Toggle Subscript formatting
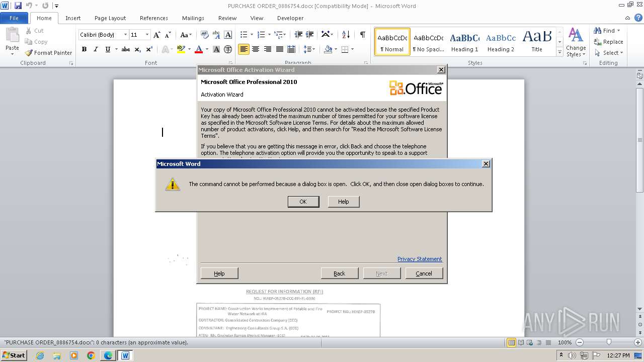The image size is (644, 362). click(x=138, y=49)
